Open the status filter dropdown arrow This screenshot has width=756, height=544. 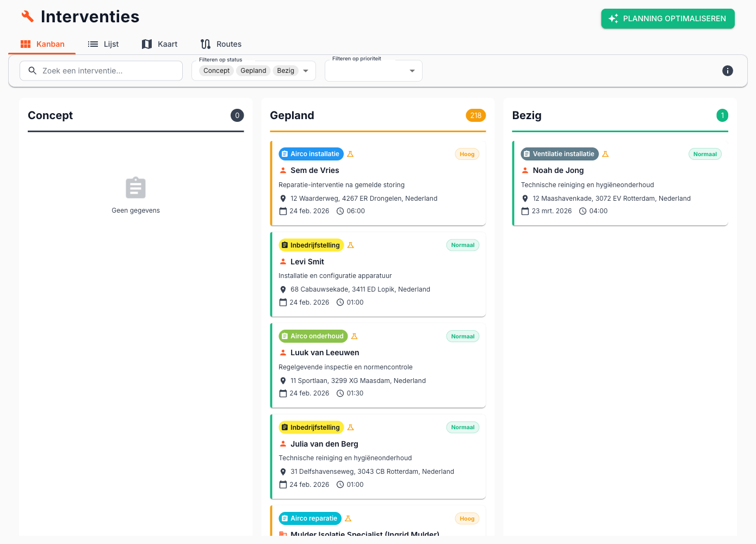point(306,71)
